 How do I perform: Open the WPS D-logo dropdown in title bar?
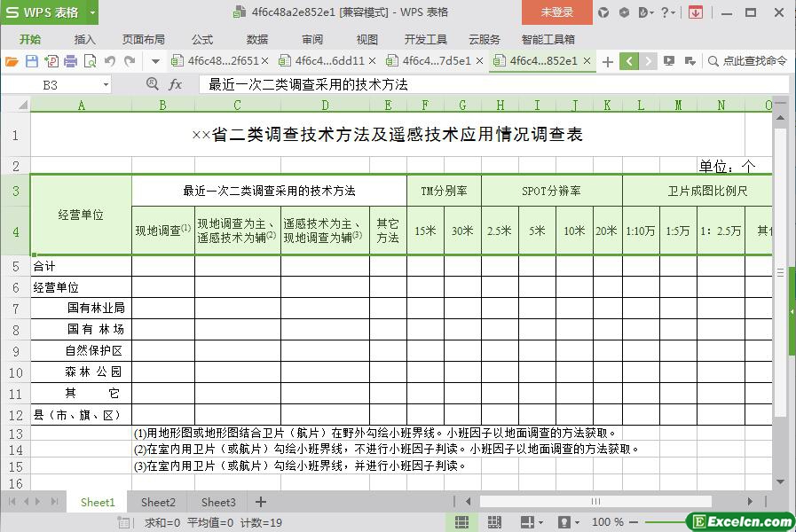click(646, 12)
